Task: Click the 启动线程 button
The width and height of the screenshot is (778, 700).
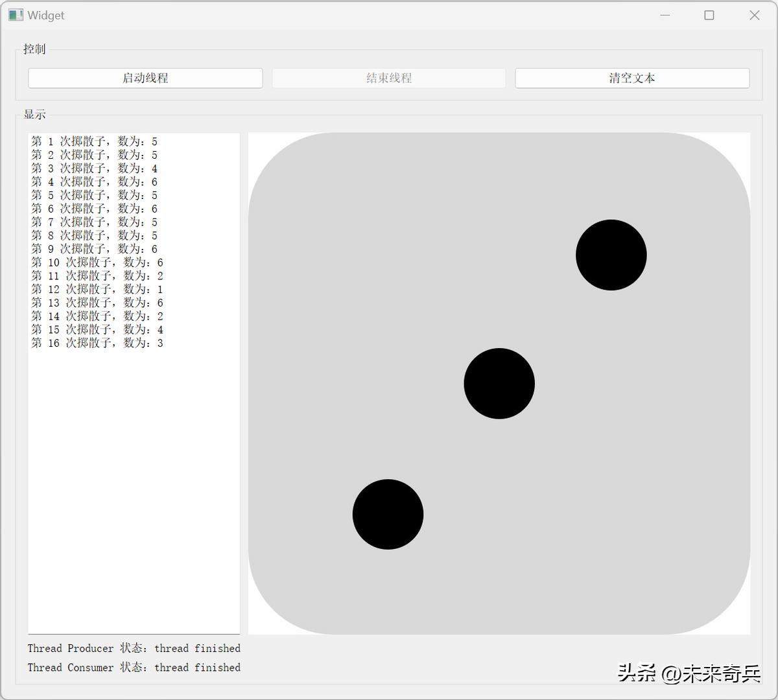Action: point(145,78)
